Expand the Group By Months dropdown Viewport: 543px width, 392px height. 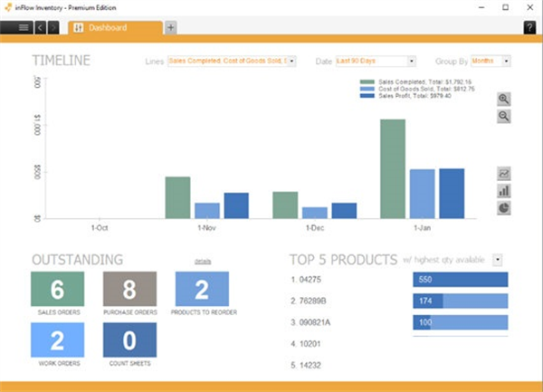[x=491, y=62]
